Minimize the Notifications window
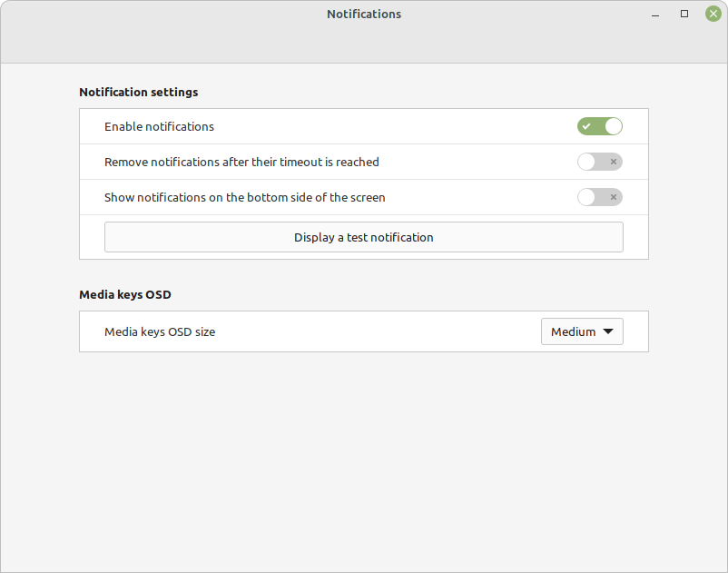 [x=655, y=15]
